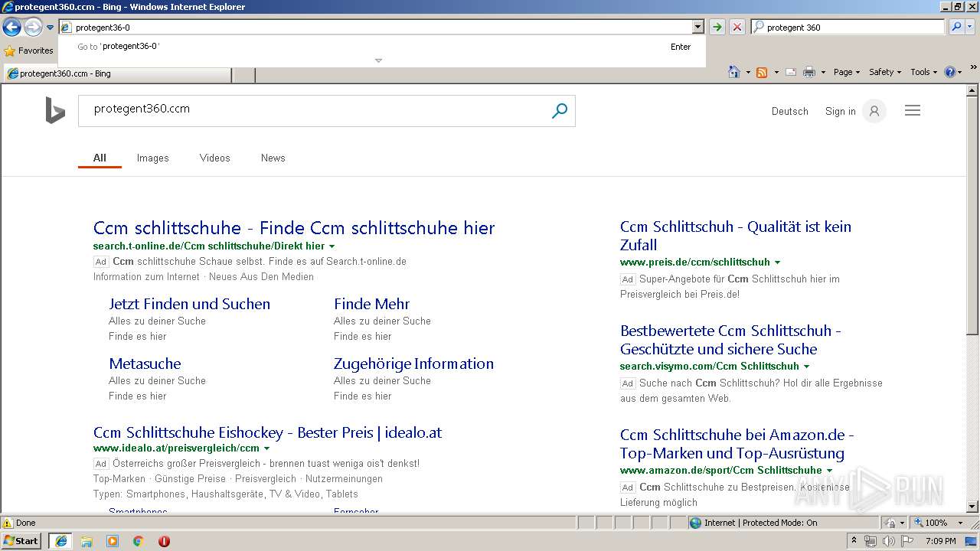
Task: Open the 'Jetzt Finden und Suchen' link
Action: pyautogui.click(x=189, y=304)
